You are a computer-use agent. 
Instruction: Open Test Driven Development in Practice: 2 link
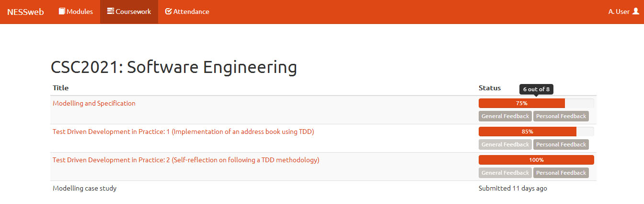186,160
